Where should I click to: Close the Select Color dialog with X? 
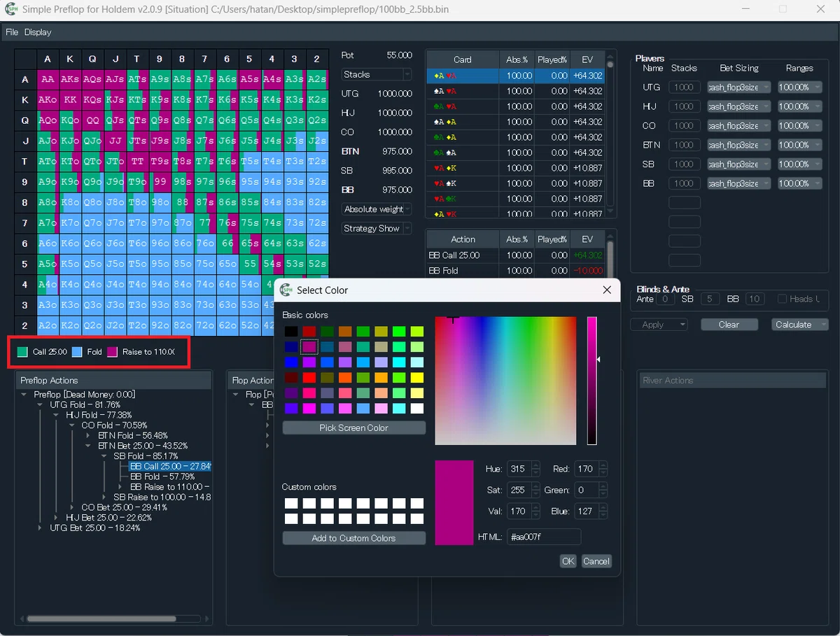[607, 290]
